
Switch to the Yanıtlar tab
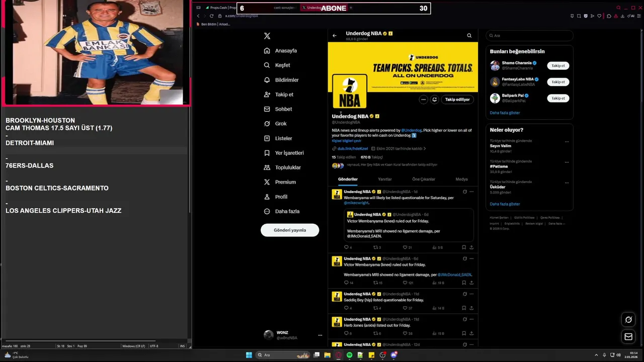coord(385,179)
